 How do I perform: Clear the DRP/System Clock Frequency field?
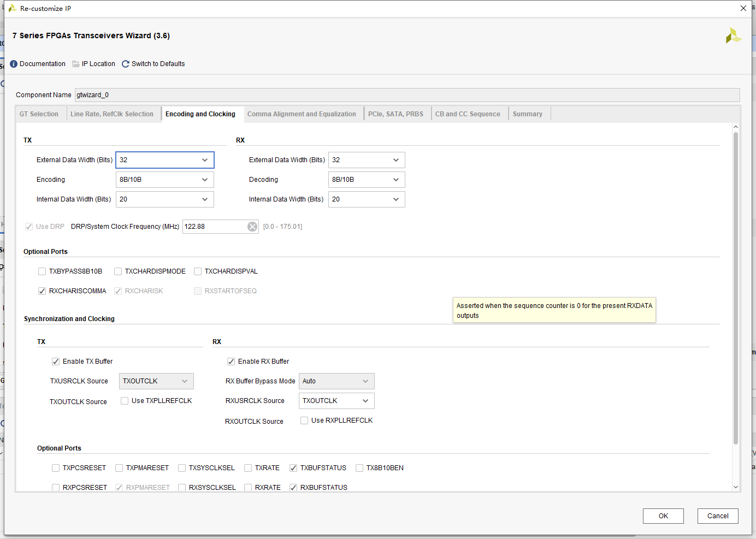point(252,227)
